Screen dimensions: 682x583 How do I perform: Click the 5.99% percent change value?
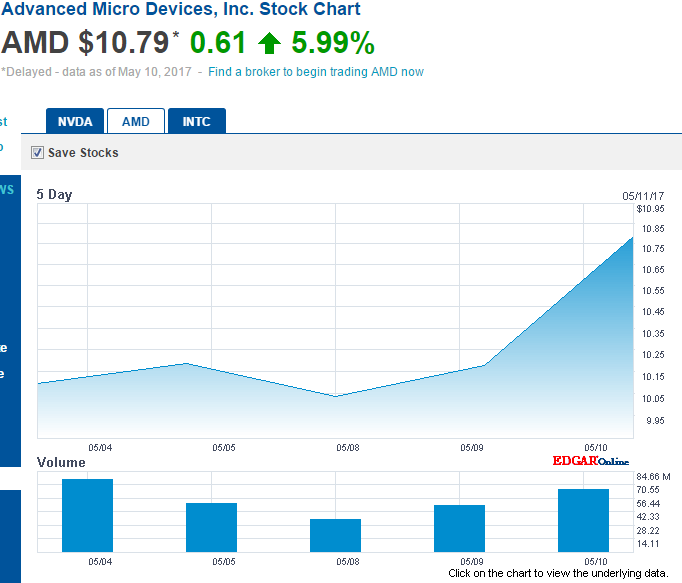pyautogui.click(x=333, y=44)
